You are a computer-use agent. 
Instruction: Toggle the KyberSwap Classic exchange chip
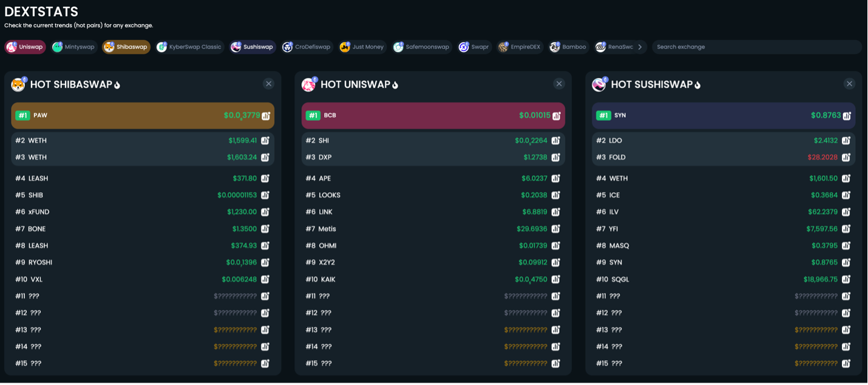190,47
